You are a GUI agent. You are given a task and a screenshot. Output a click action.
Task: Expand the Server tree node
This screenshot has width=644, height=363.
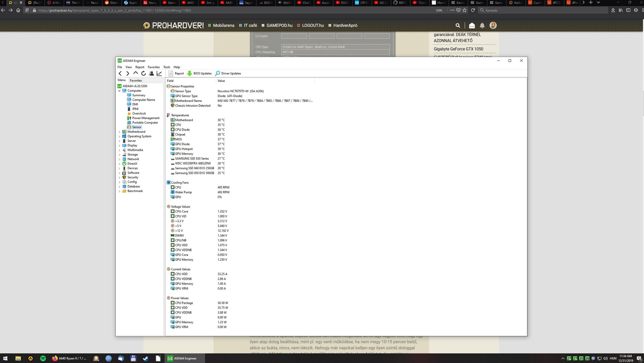pos(119,141)
